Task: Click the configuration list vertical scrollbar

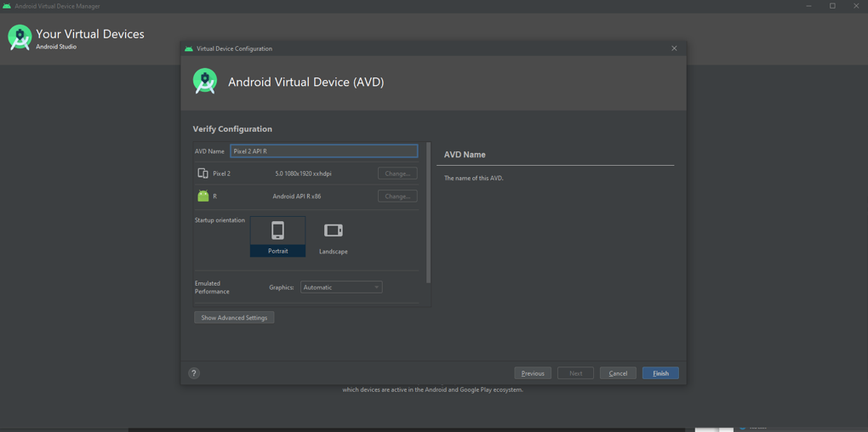Action: tap(429, 213)
